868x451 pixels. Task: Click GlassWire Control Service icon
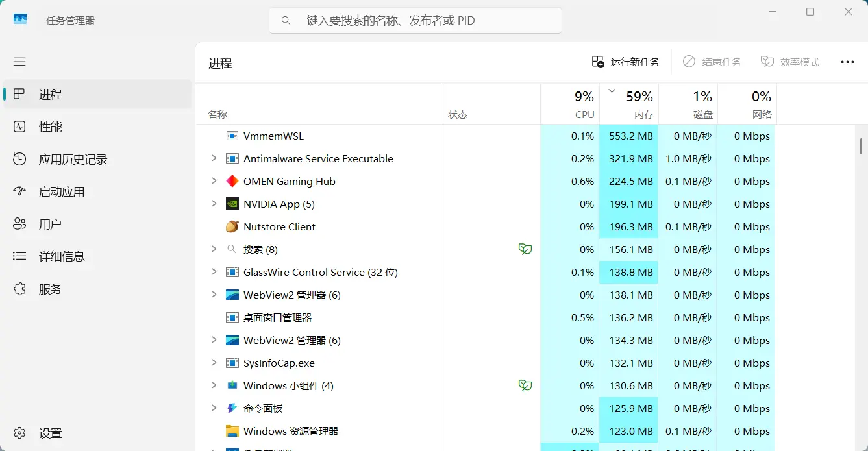(x=232, y=272)
